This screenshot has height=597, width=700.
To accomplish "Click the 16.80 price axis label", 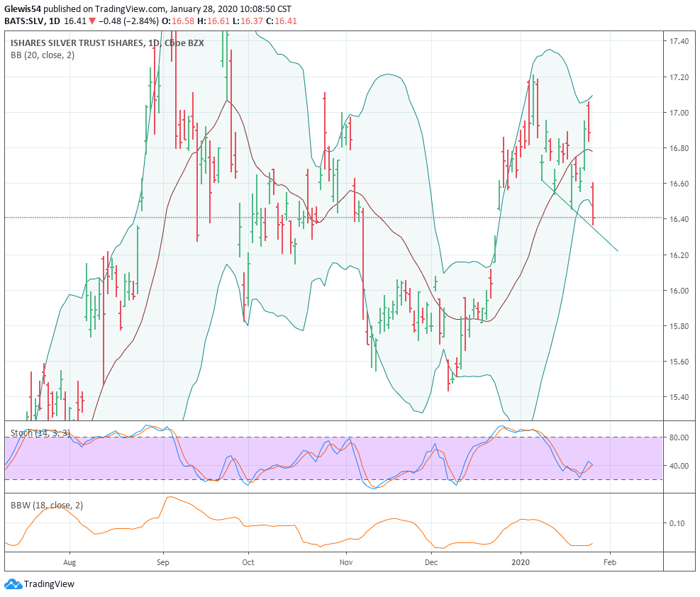I will click(x=679, y=148).
